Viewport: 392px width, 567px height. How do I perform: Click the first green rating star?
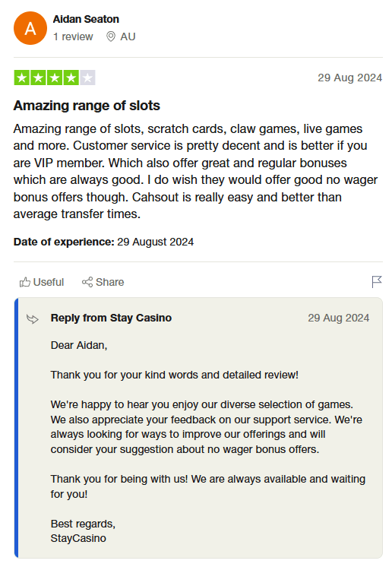pyautogui.click(x=22, y=78)
